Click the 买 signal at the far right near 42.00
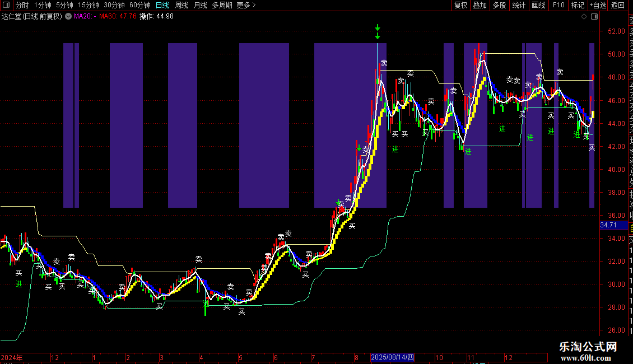 [x=592, y=148]
